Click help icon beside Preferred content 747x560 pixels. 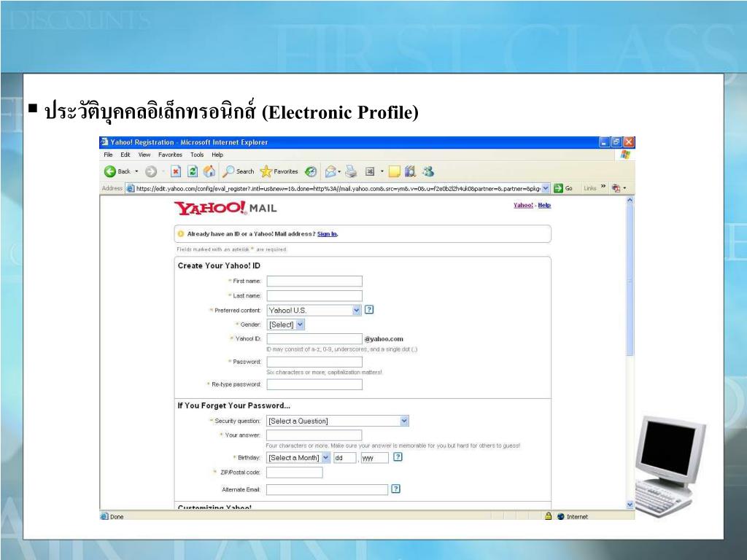coord(369,309)
